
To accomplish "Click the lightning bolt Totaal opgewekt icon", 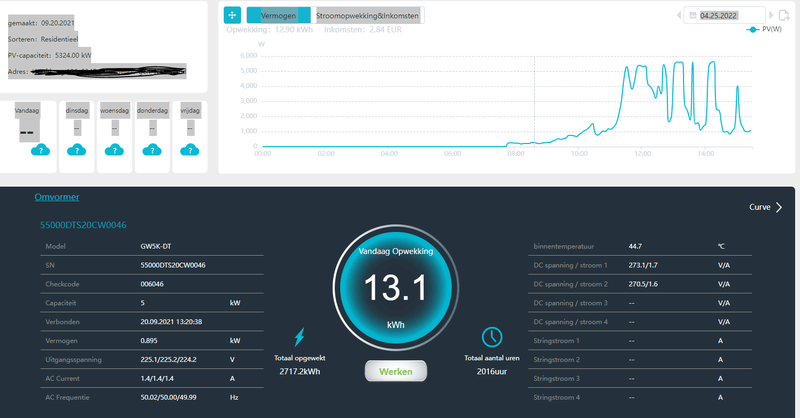I will pos(299,337).
